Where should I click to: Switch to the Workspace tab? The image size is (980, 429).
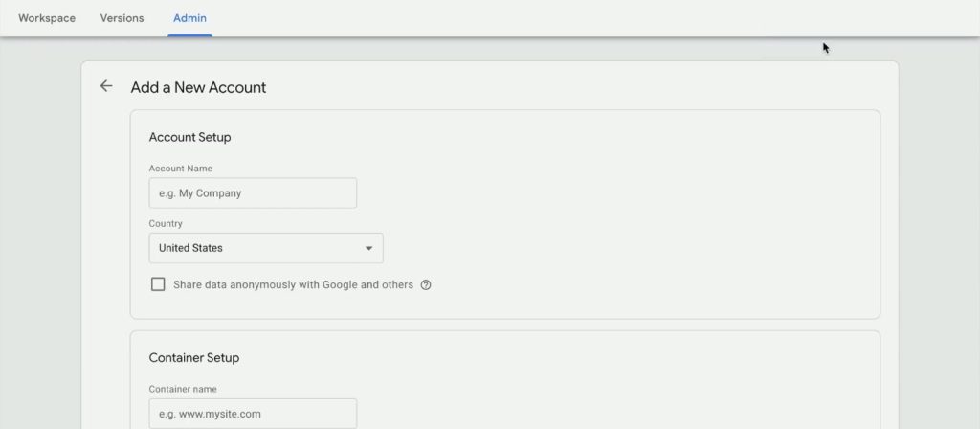(x=47, y=18)
